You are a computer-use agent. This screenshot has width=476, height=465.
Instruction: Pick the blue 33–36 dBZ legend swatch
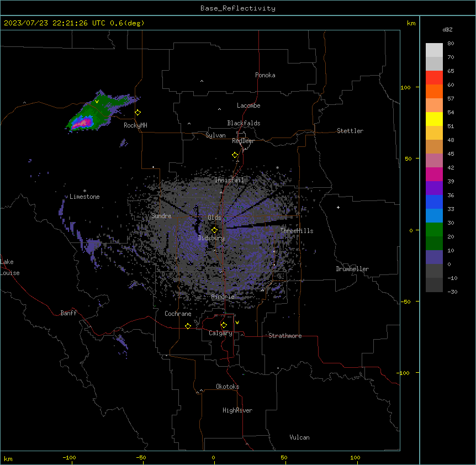point(434,202)
